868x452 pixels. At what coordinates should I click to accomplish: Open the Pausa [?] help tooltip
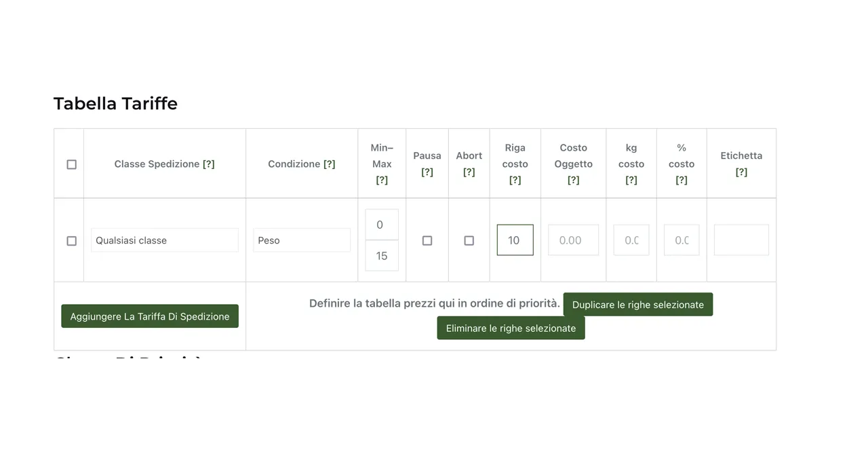click(x=427, y=172)
